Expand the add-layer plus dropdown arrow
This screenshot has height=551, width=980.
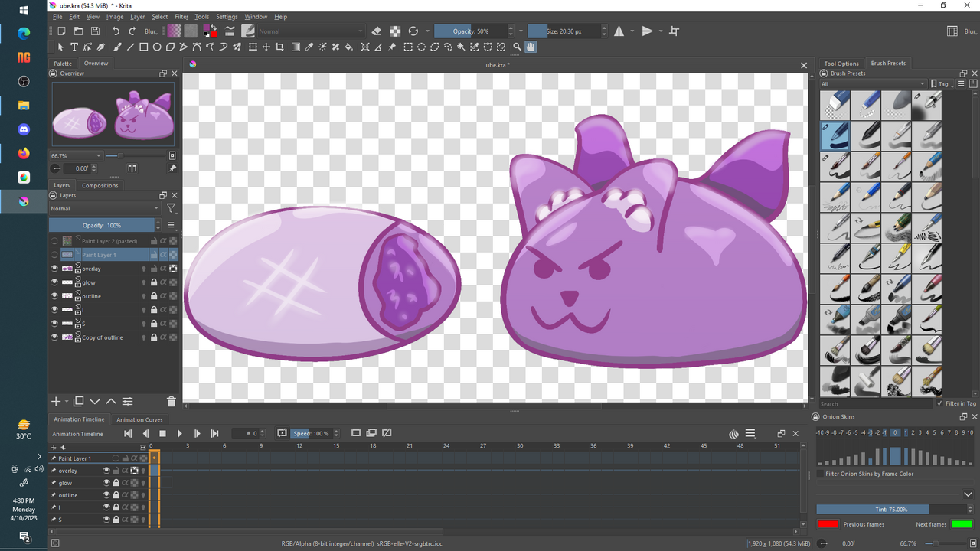(x=67, y=401)
